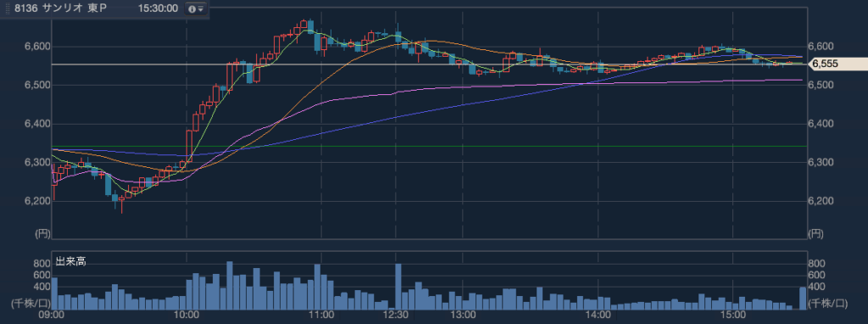
Task: Click the right-axis 6,400 price label
Action: click(x=821, y=124)
